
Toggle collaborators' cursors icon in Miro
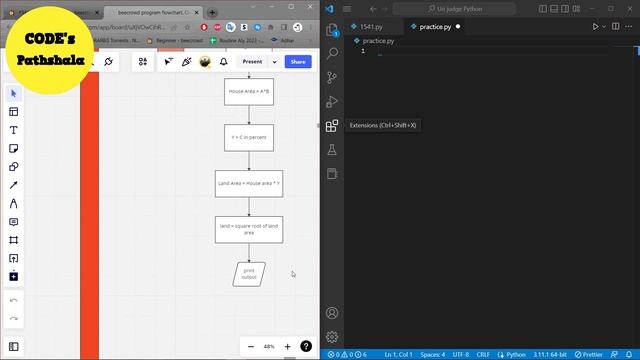click(x=168, y=62)
